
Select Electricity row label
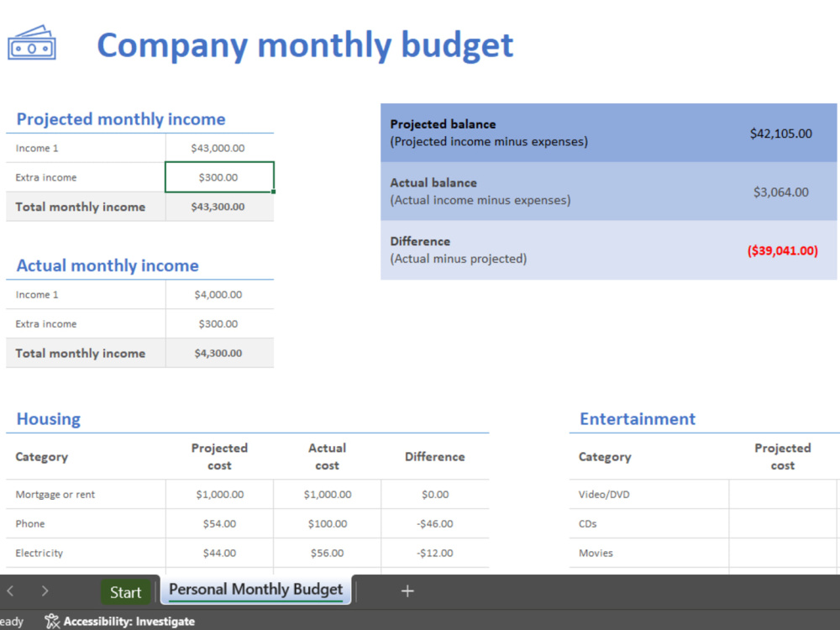39,553
